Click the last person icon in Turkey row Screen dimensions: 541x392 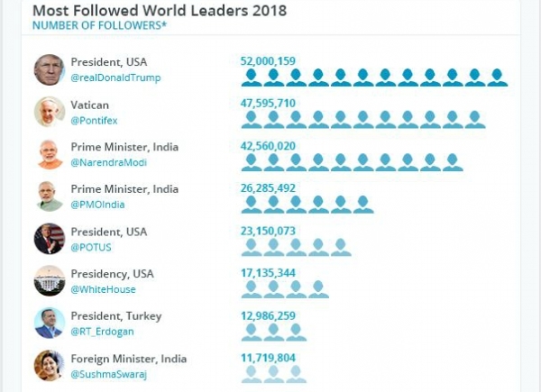coord(296,332)
